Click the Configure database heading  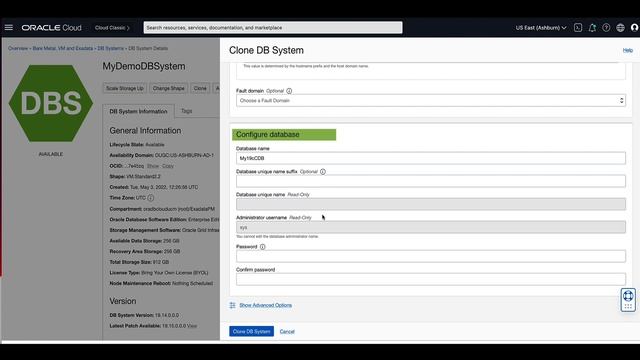tap(268, 135)
